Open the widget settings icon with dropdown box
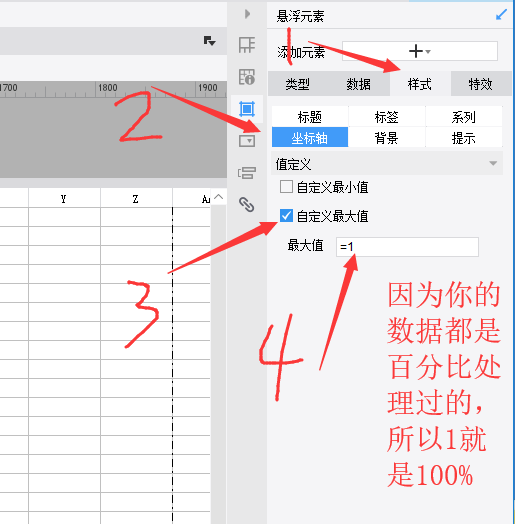Image resolution: width=515 pixels, height=524 pixels. 247,141
